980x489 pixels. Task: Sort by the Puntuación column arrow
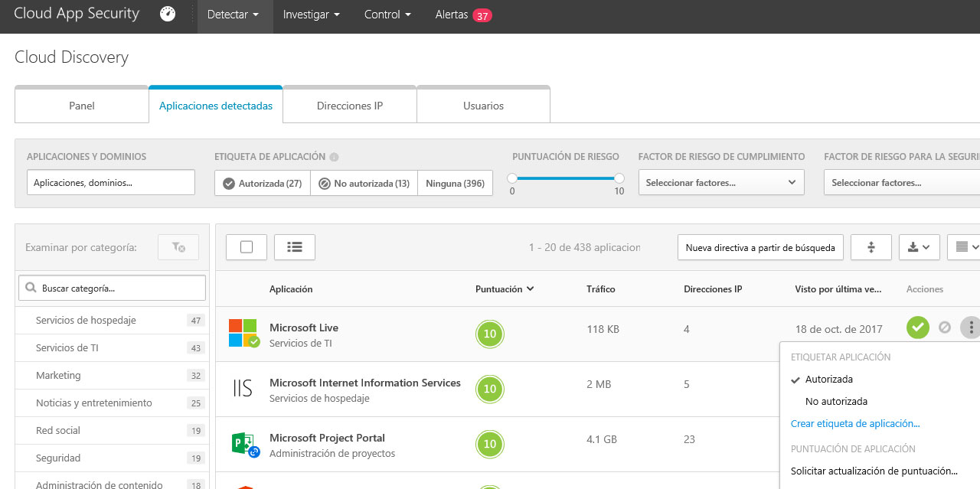coord(530,289)
